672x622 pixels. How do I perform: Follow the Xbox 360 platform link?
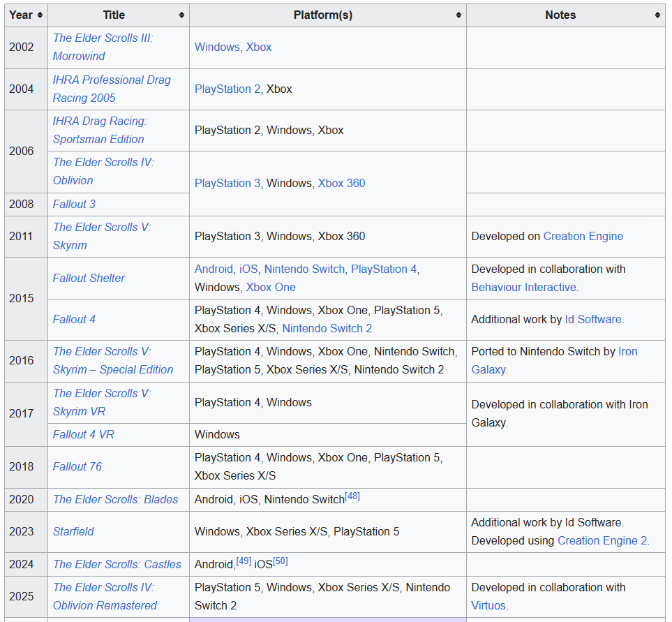point(341,183)
